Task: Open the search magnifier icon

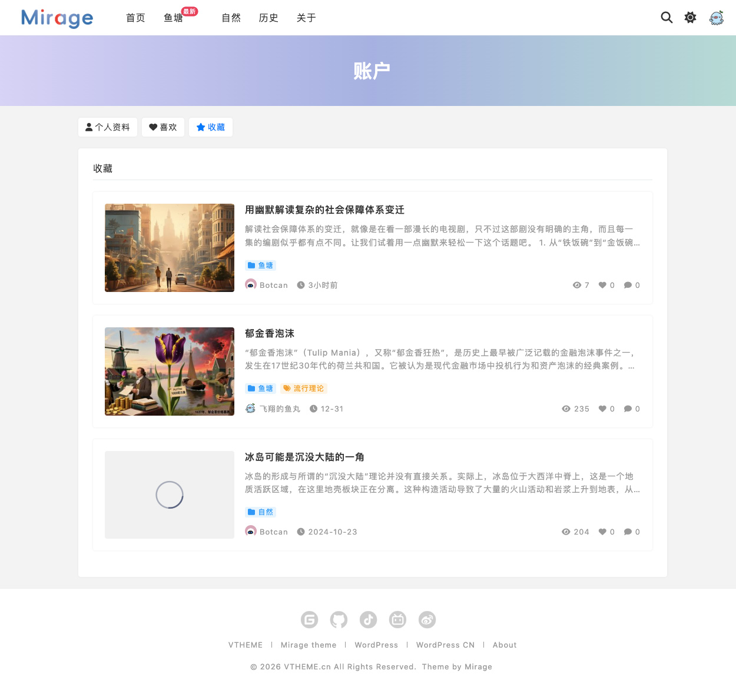Action: 667,18
